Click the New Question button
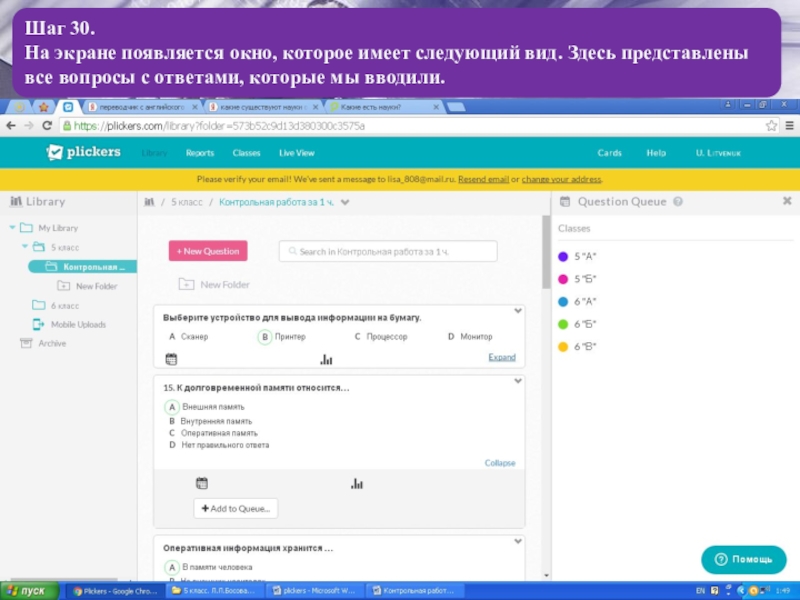The height and width of the screenshot is (600, 800). [208, 251]
